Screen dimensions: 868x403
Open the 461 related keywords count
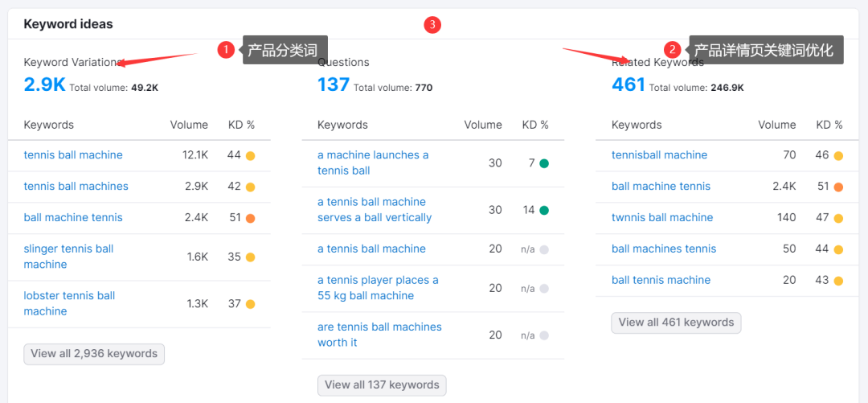(x=628, y=84)
